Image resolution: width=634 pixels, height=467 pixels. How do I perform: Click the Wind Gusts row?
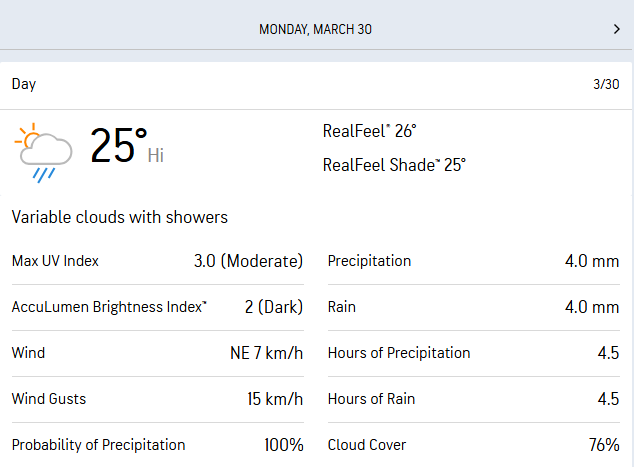pos(157,399)
